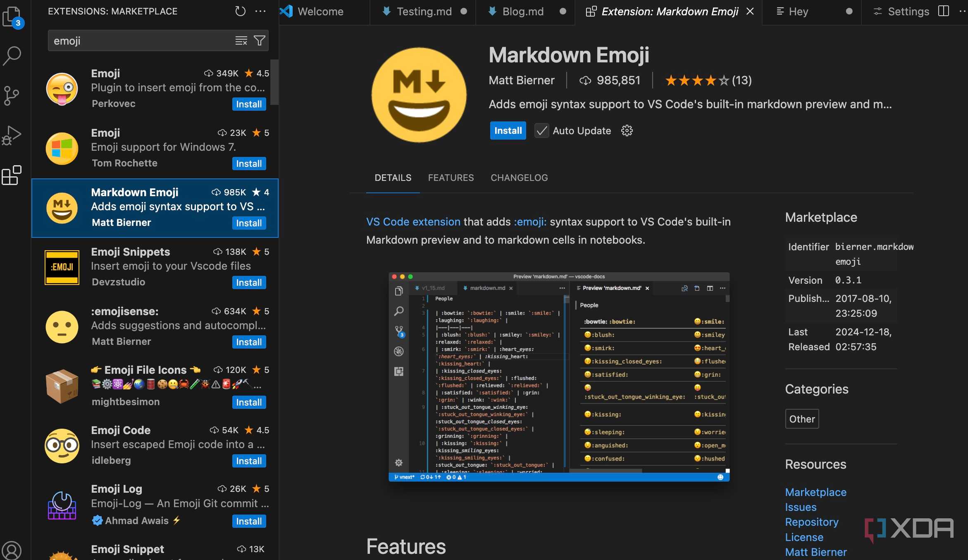
Task: Open the Run and Debug view icon
Action: pos(12,135)
